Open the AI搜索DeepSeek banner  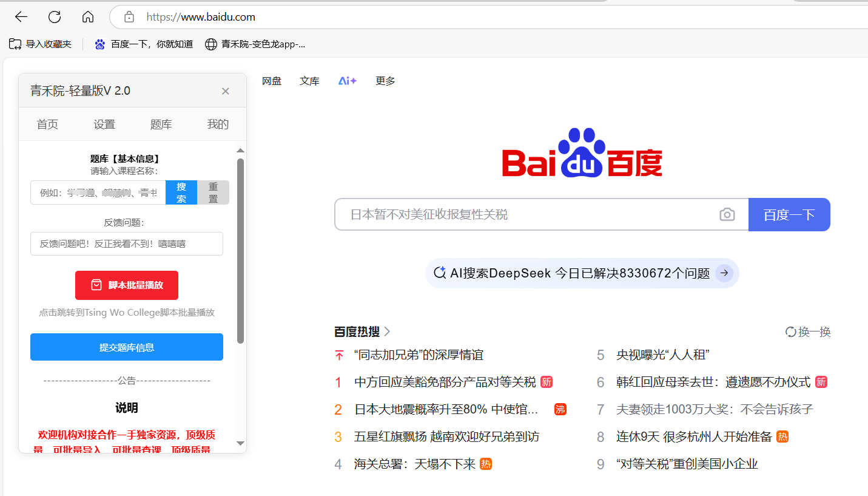(x=582, y=273)
